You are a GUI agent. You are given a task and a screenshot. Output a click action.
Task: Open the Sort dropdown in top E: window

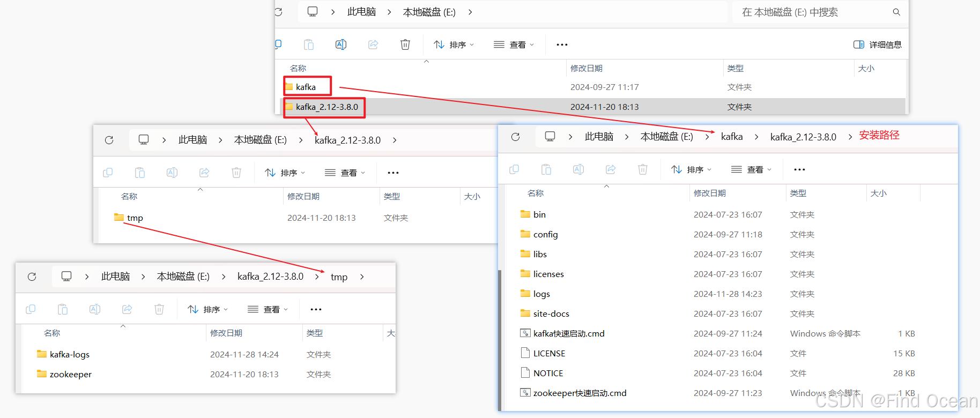pos(454,44)
